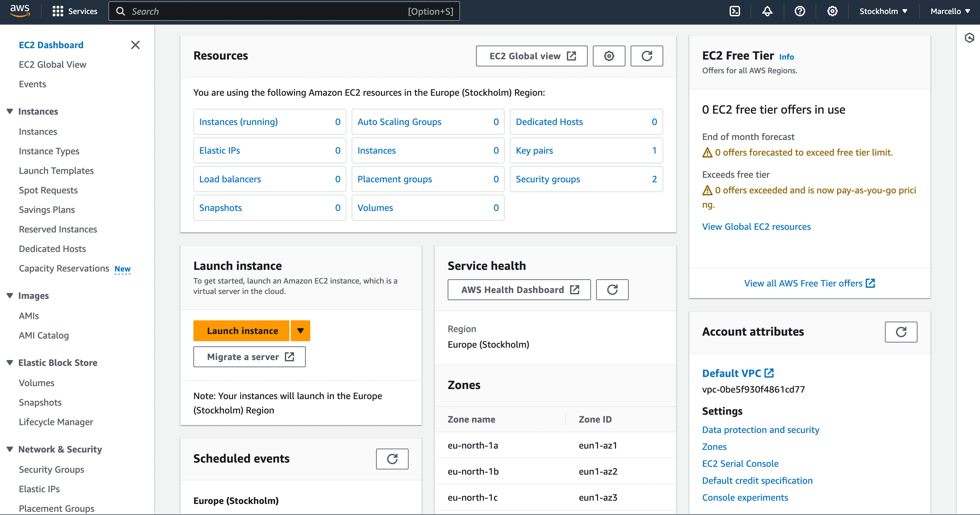Open AMIs in sidebar
Screen dimensions: 980x515
click(29, 316)
